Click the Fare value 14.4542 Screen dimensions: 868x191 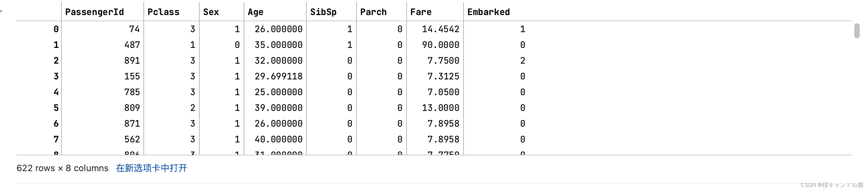point(441,29)
